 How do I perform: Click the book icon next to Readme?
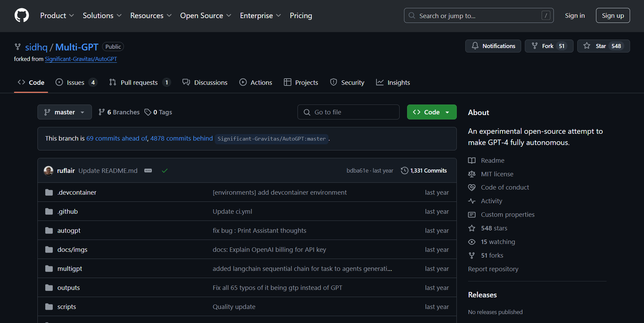click(x=472, y=160)
